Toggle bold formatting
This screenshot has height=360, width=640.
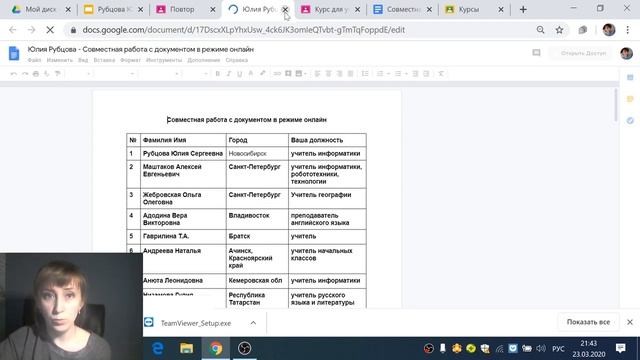coord(218,74)
